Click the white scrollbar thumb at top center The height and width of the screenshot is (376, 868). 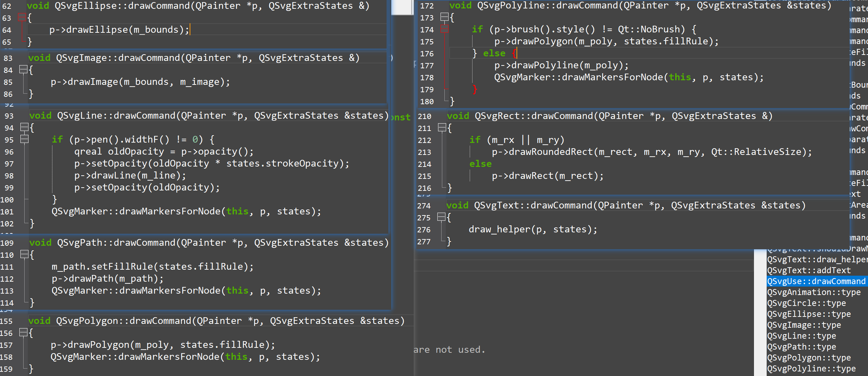[x=402, y=7]
